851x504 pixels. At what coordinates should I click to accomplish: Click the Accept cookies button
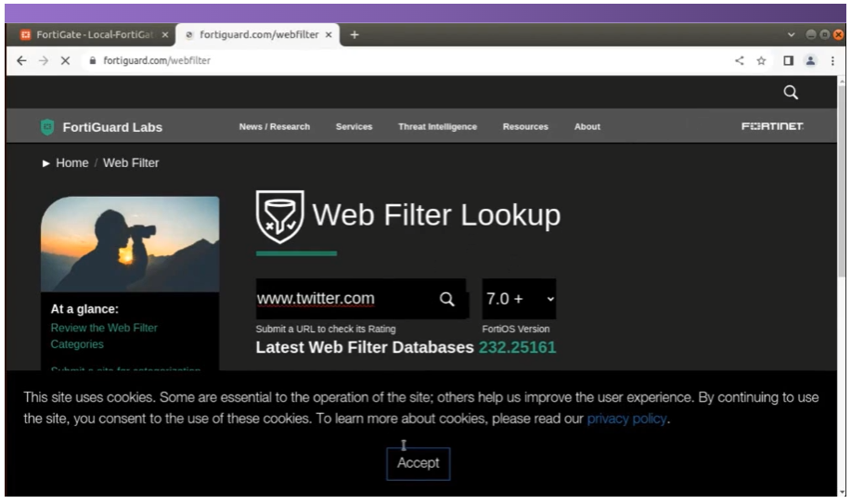coord(418,463)
